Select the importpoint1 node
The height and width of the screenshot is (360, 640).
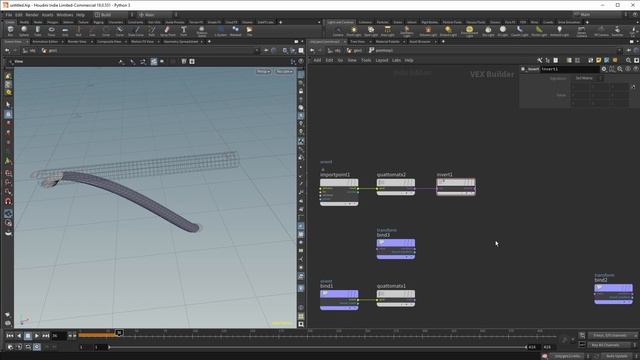339,192
